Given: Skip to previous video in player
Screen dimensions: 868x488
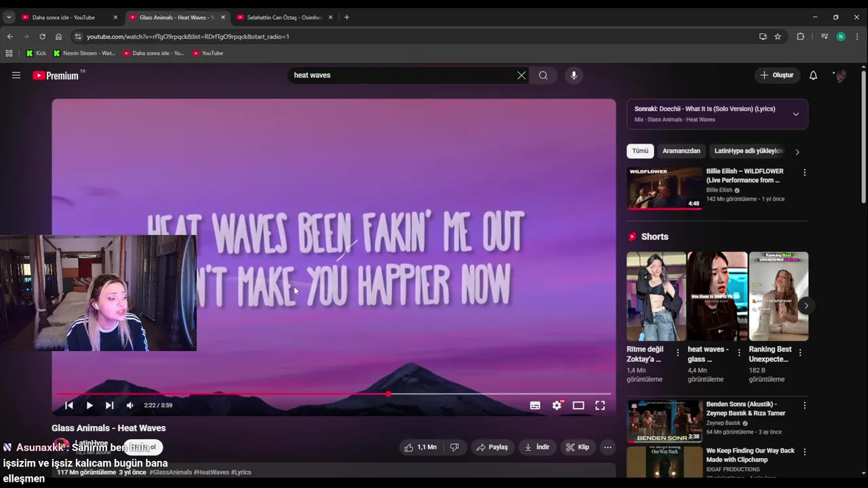Looking at the screenshot, I should [68, 405].
